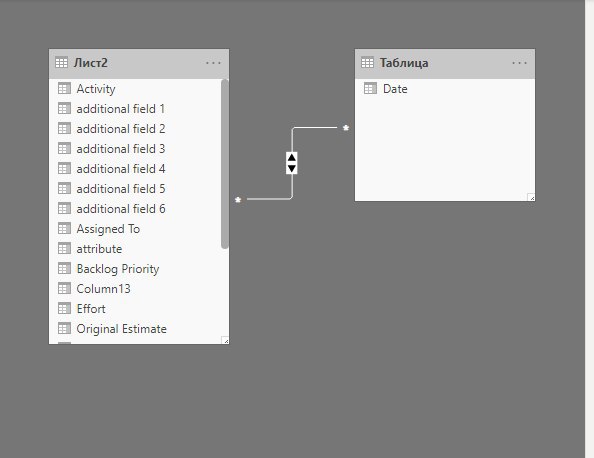Click the column icon next to Effort
Image resolution: width=594 pixels, height=458 pixels.
tap(64, 309)
